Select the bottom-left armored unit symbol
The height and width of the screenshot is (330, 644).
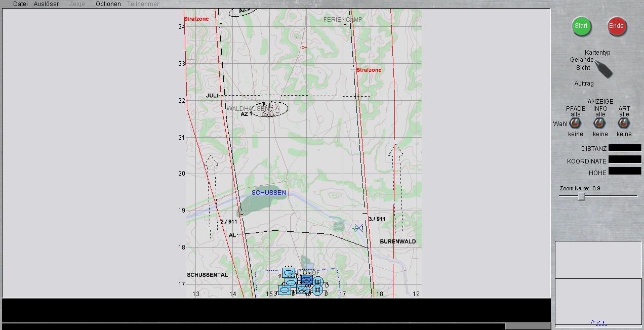tap(284, 291)
